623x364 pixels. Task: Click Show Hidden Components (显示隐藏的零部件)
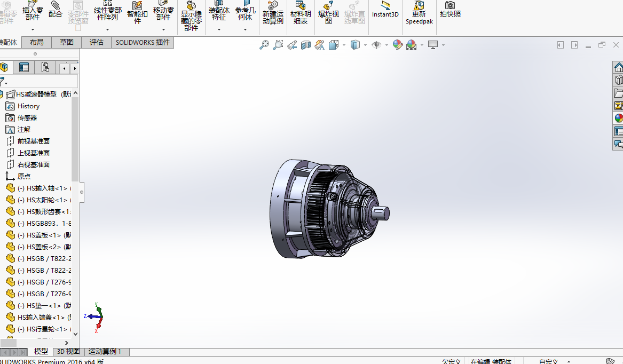point(191,17)
